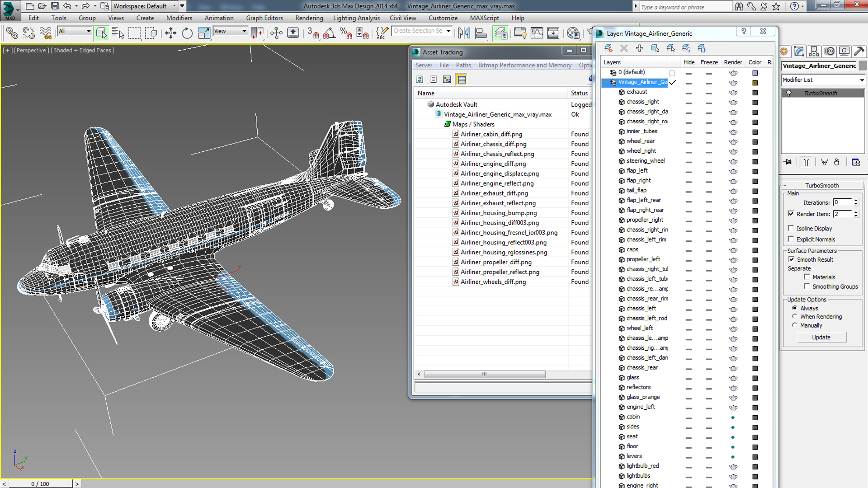This screenshot has width=868, height=488.
Task: Toggle the Manage Layers button
Action: 500,33
